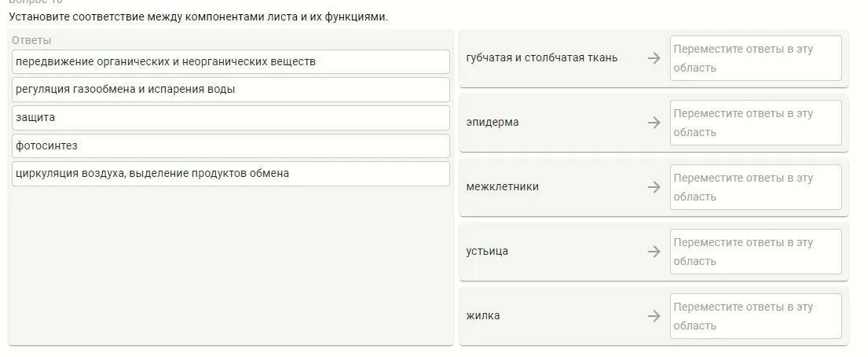Click arrow icon beside жилка
The height and width of the screenshot is (357, 868).
click(x=654, y=316)
